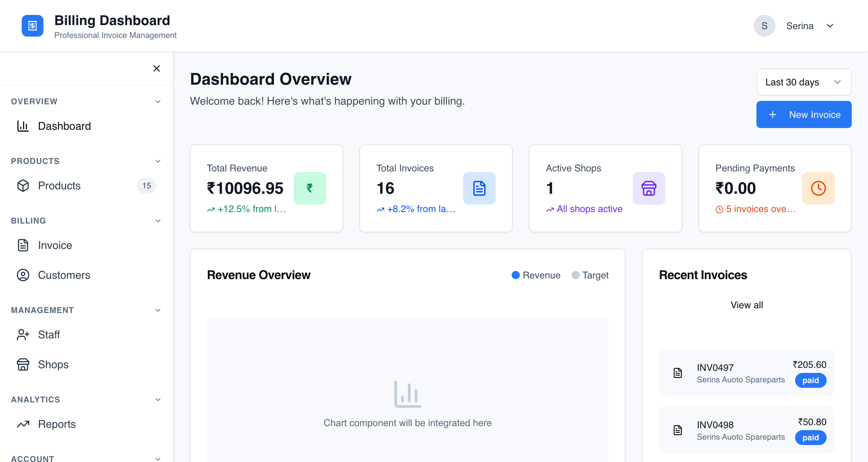Collapse the Overview sidebar section

pyautogui.click(x=158, y=102)
